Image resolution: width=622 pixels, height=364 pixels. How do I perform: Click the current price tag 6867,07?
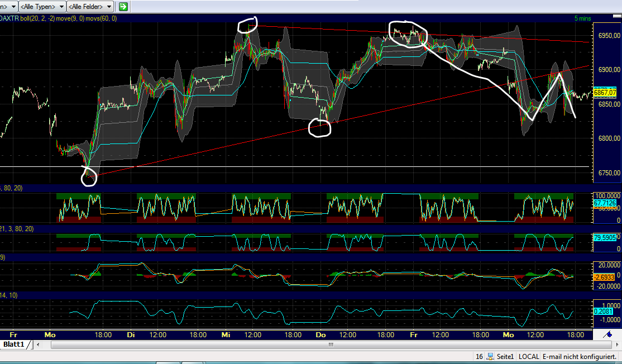point(605,92)
